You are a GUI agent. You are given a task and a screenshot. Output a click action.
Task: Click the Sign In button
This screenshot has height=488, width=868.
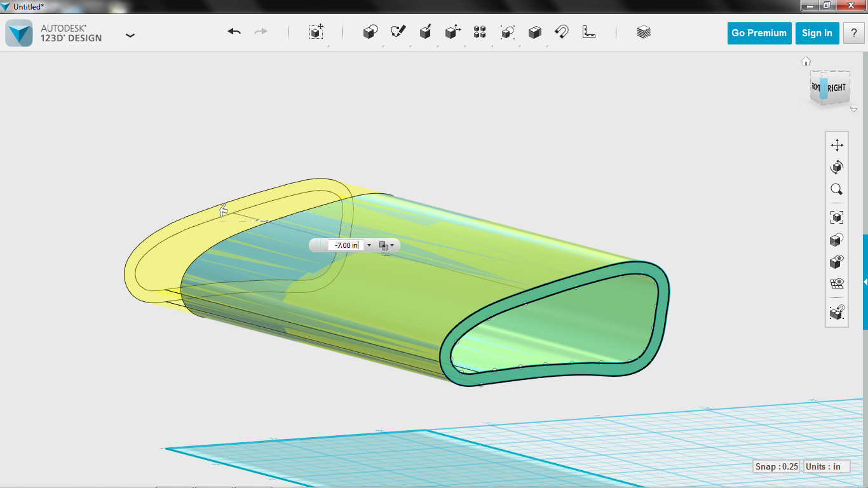817,33
